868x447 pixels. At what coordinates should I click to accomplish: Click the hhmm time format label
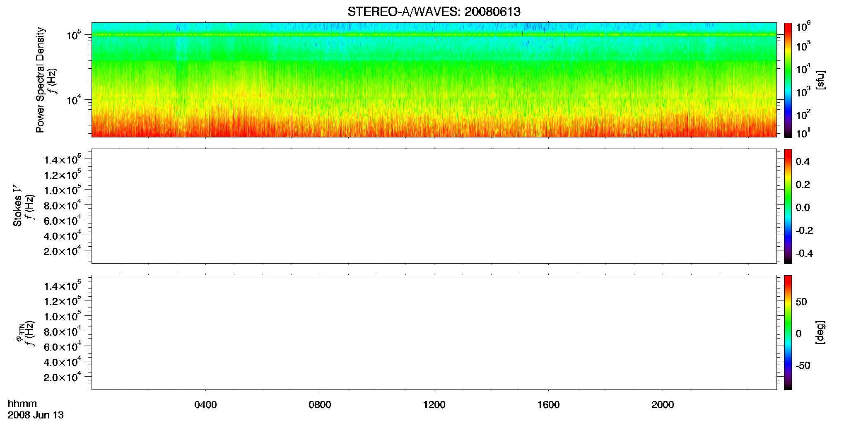22,404
